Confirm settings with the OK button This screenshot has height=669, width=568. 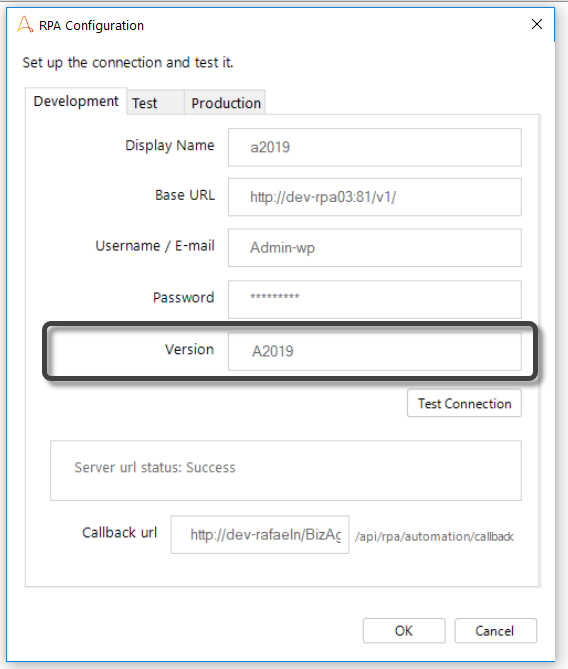[404, 631]
